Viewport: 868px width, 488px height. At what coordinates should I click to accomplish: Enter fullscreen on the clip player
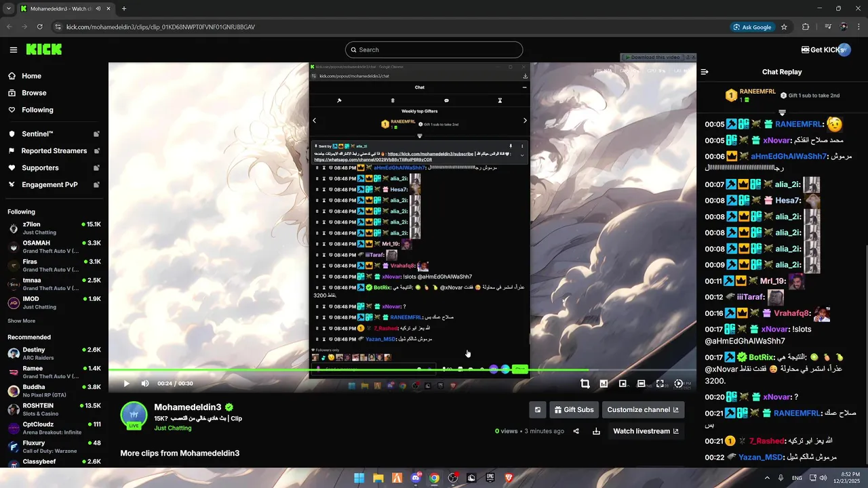click(x=660, y=384)
